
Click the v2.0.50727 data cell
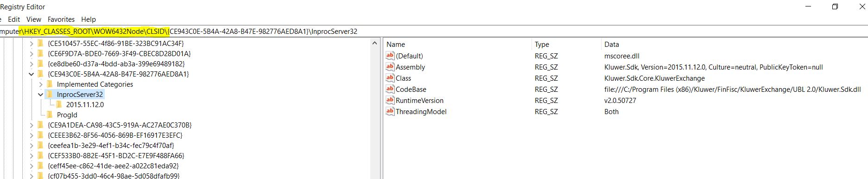pyautogui.click(x=620, y=100)
